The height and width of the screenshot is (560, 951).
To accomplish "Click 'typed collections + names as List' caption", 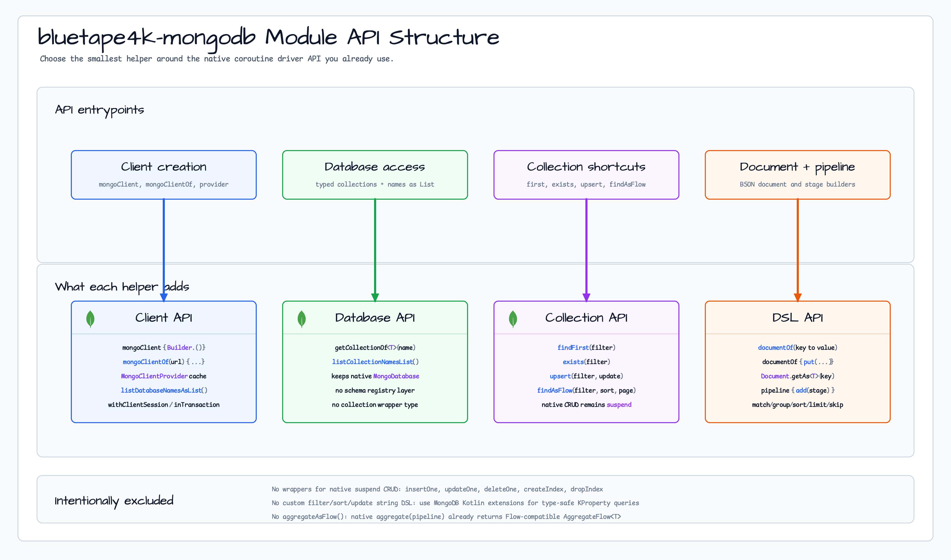I will coord(375,185).
